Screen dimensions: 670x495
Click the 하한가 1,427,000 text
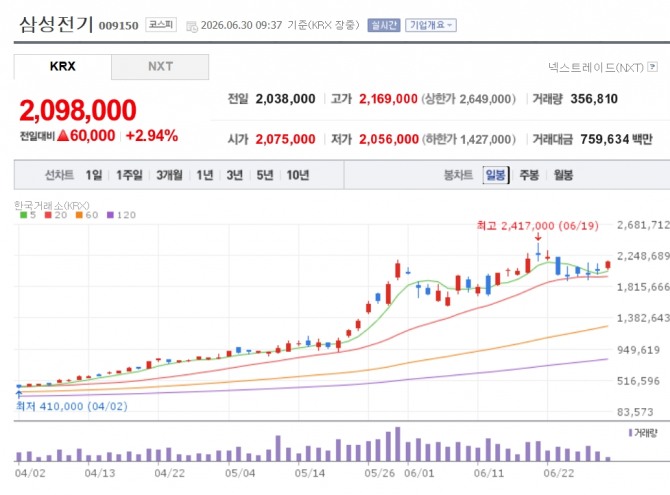point(469,139)
